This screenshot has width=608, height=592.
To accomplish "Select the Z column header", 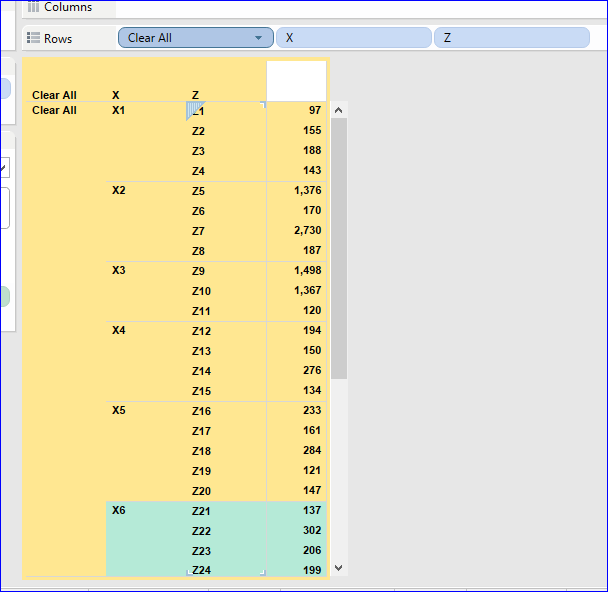I will (195, 95).
